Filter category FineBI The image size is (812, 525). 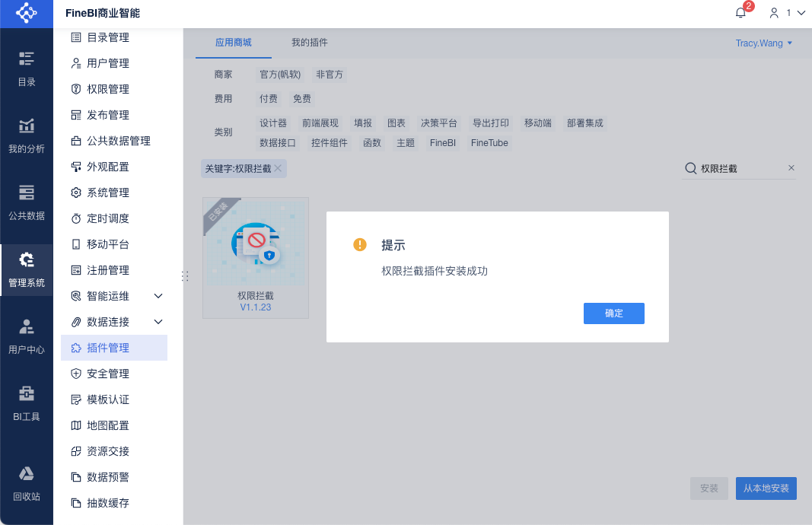(443, 143)
